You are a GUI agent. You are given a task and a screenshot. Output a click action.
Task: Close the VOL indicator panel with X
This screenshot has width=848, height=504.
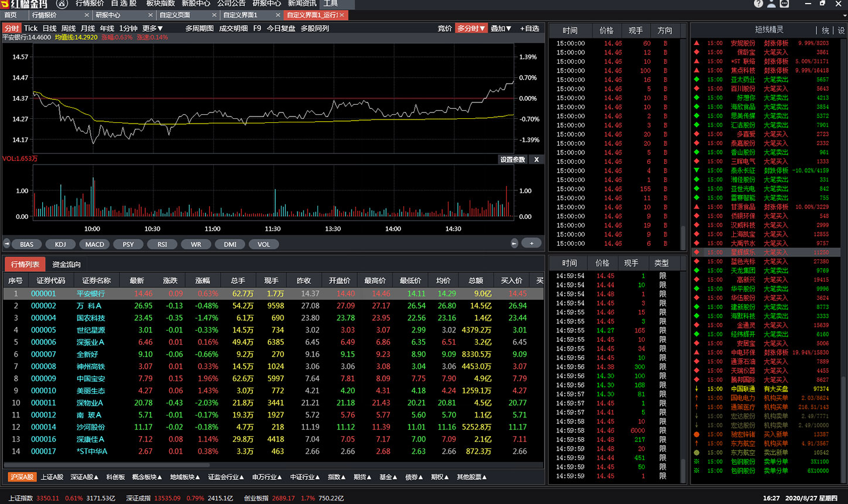536,159
